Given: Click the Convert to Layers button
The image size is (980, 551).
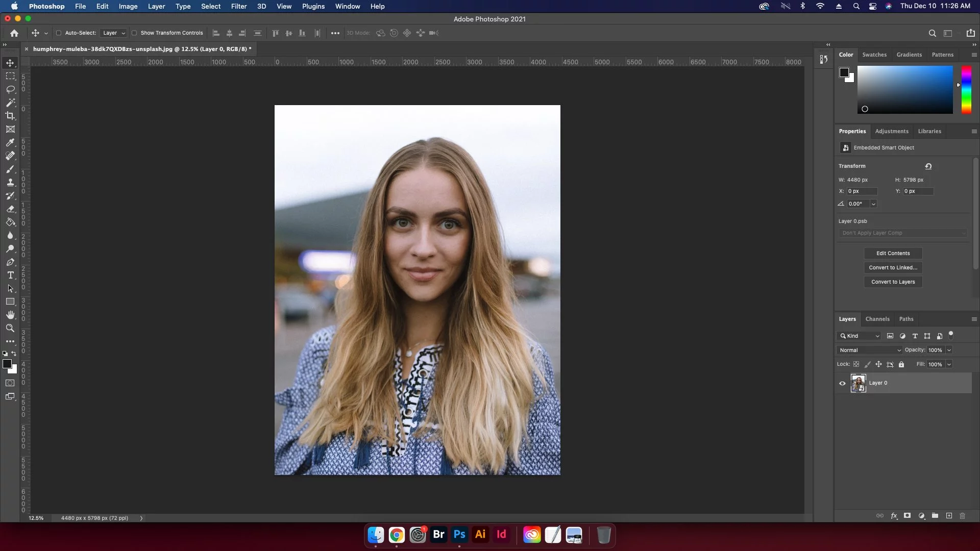Looking at the screenshot, I should pyautogui.click(x=893, y=282).
